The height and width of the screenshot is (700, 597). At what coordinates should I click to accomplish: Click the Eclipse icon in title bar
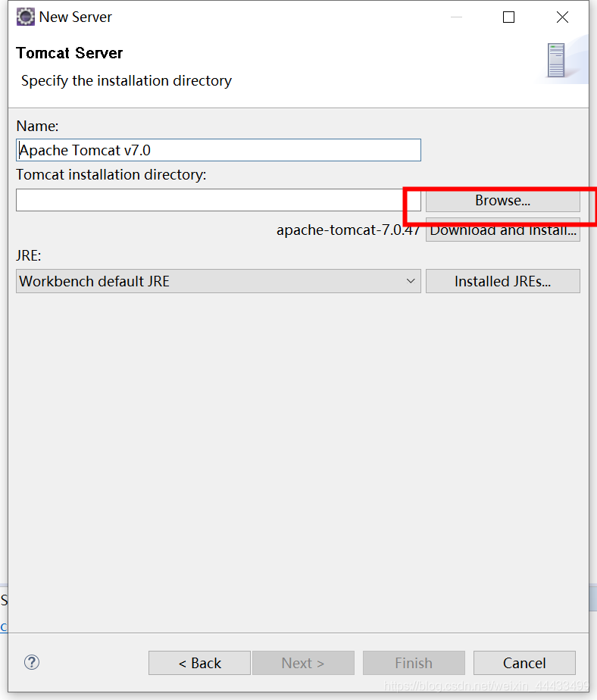[26, 17]
